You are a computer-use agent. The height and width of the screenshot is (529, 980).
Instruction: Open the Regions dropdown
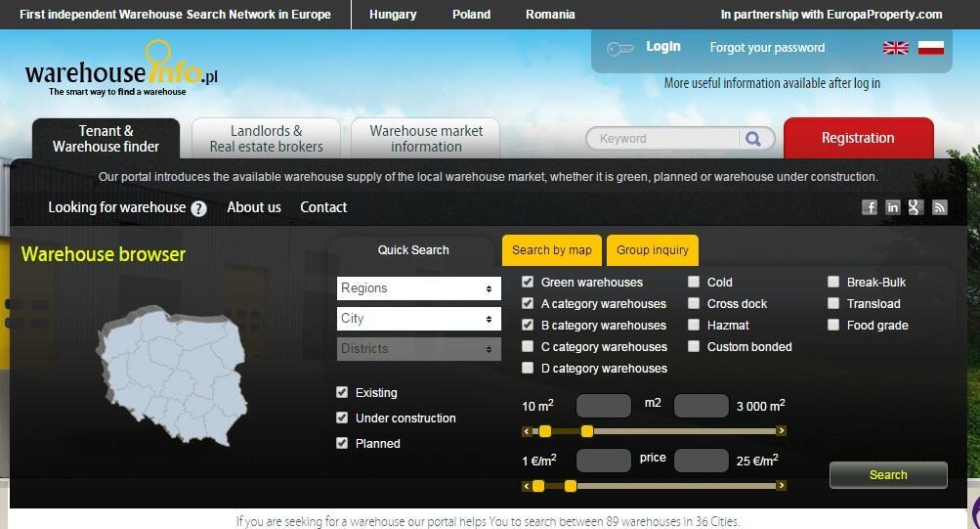pos(418,288)
